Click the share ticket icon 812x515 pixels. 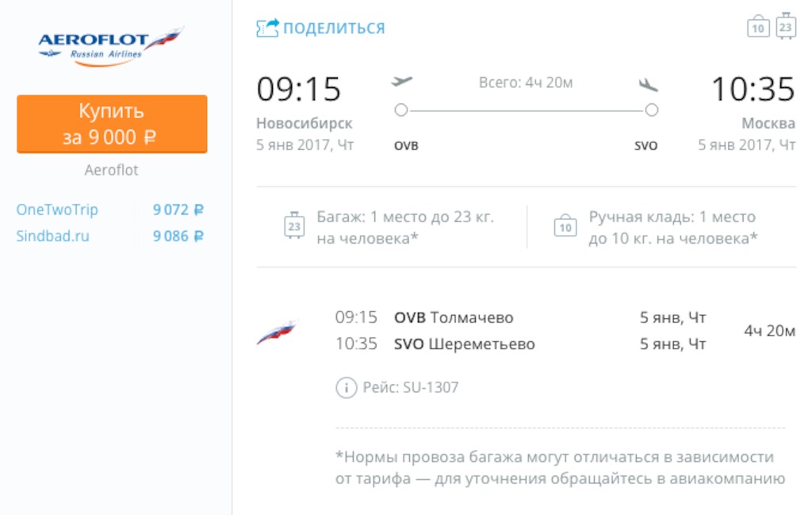268,28
